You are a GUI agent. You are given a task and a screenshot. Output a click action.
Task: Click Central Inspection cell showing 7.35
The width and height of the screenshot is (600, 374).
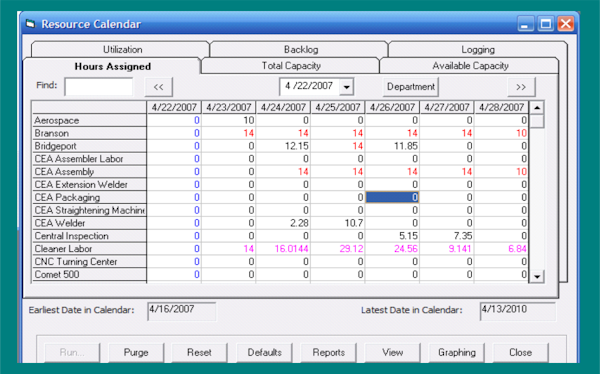pos(447,236)
